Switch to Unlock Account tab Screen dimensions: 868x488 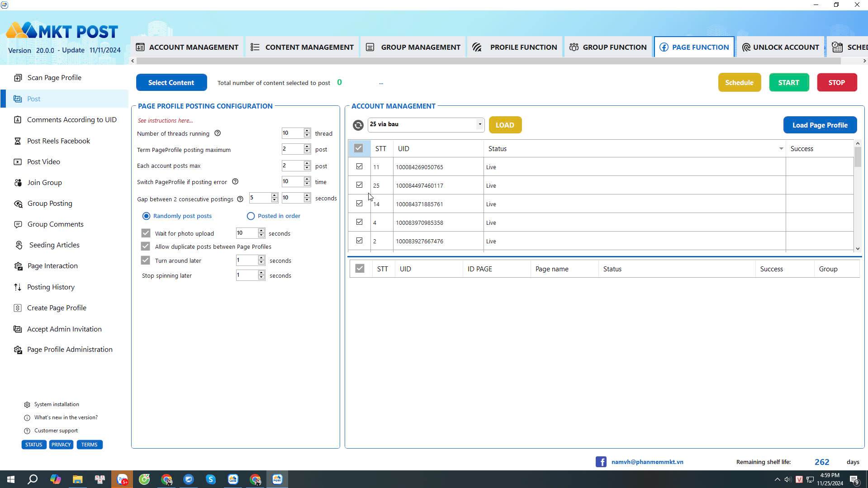(x=781, y=47)
